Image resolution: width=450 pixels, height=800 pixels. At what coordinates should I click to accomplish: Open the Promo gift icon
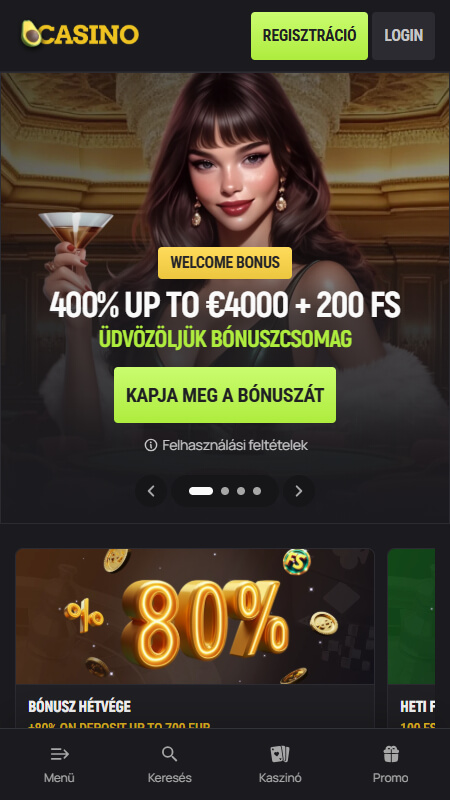391,754
